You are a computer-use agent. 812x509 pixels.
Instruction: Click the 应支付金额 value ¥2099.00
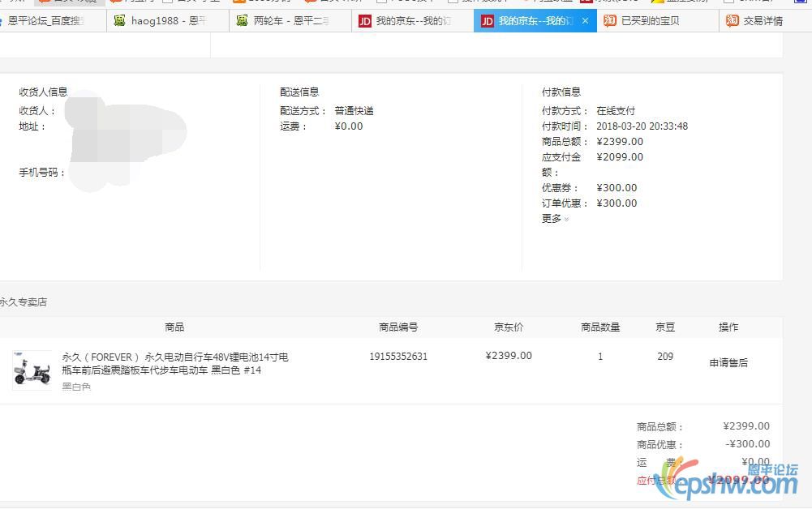(620, 156)
